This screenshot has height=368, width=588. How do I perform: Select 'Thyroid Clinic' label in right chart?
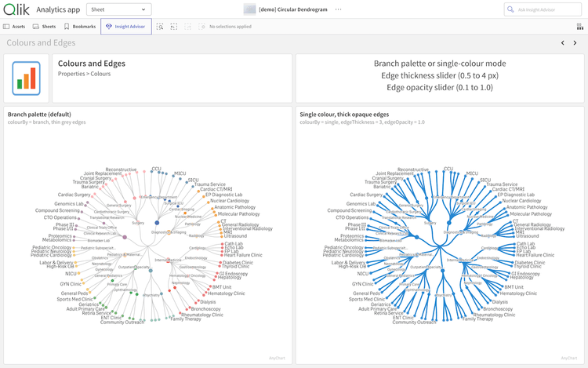[x=528, y=266]
